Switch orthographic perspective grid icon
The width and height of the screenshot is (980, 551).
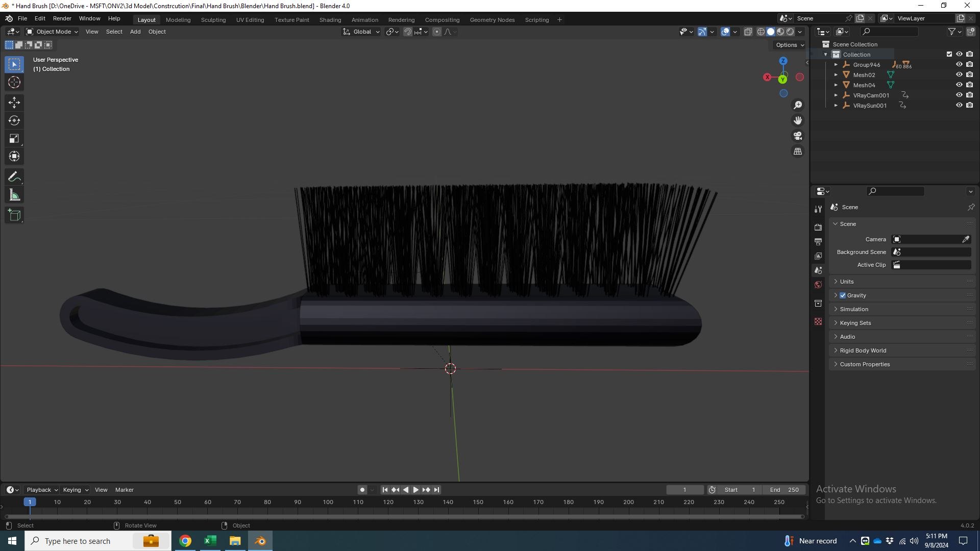[798, 152]
